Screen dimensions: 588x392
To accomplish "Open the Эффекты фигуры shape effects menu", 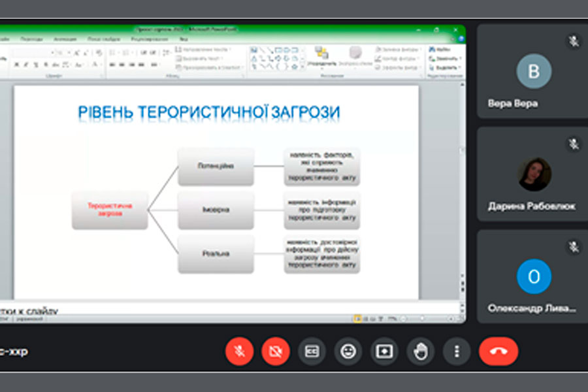I will tap(397, 67).
